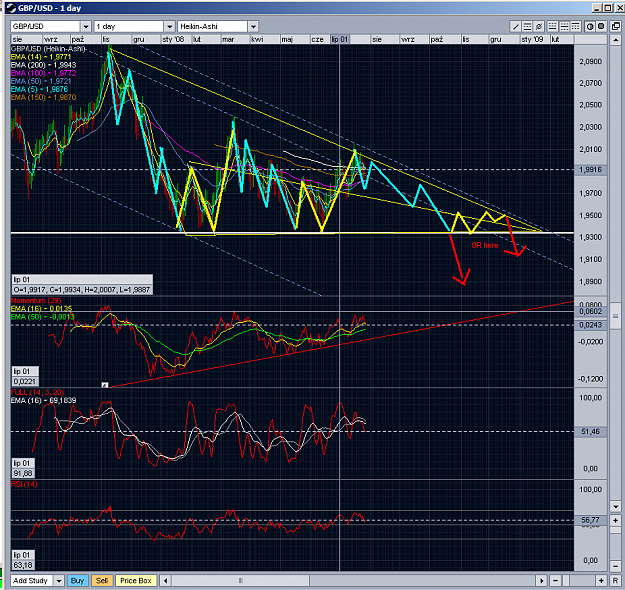The width and height of the screenshot is (625, 590).
Task: Open the 1 day timeframe dropdown arrow
Action: click(x=169, y=27)
